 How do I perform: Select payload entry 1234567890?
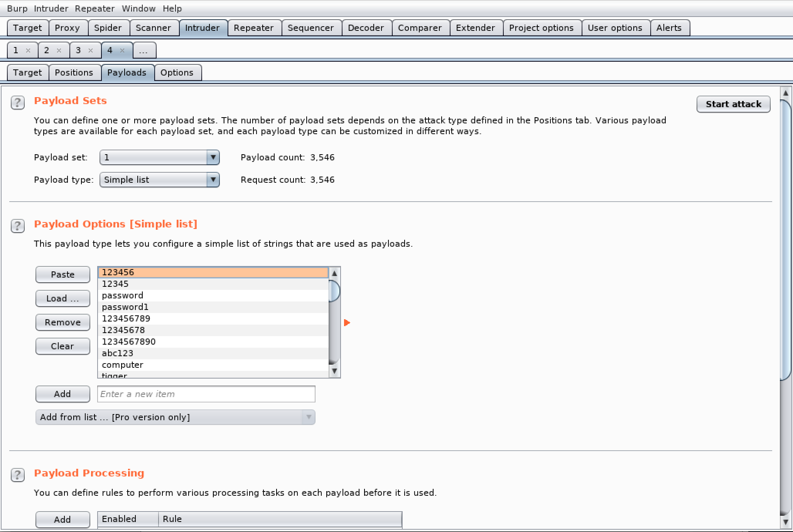pos(213,342)
